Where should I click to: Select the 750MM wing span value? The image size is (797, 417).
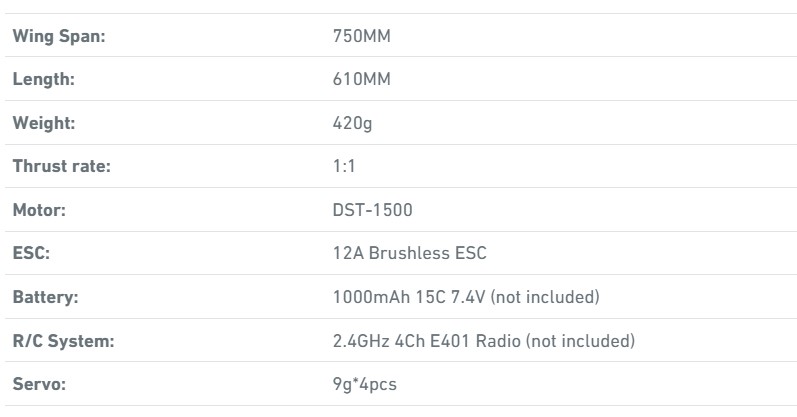[361, 36]
